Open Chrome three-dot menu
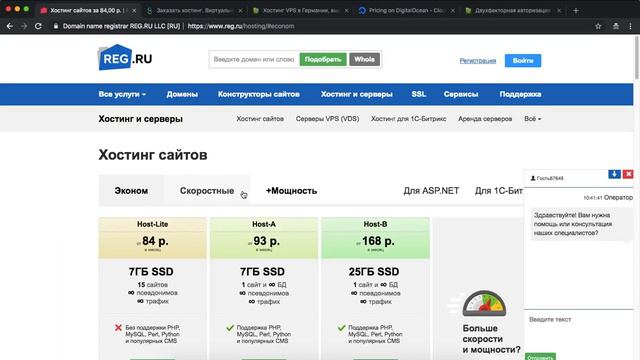This screenshot has width=640, height=360. [631, 26]
